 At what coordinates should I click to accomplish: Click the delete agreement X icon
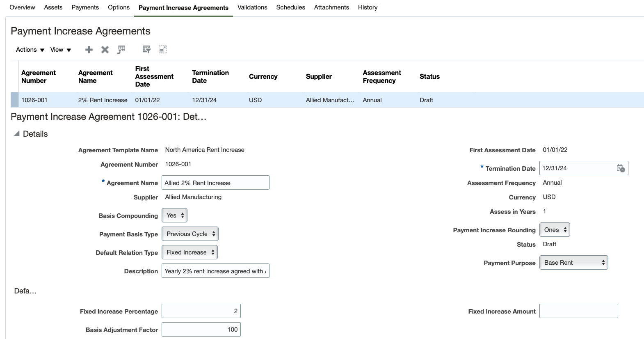(105, 50)
